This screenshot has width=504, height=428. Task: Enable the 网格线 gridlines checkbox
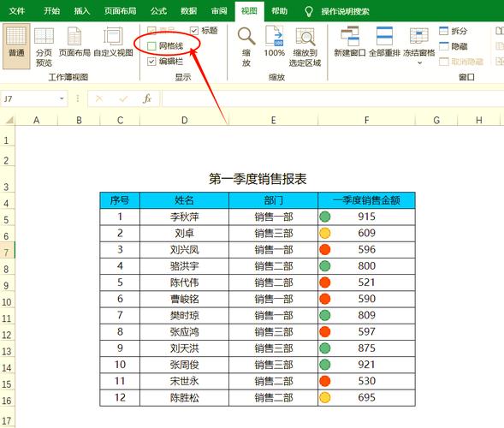[151, 46]
